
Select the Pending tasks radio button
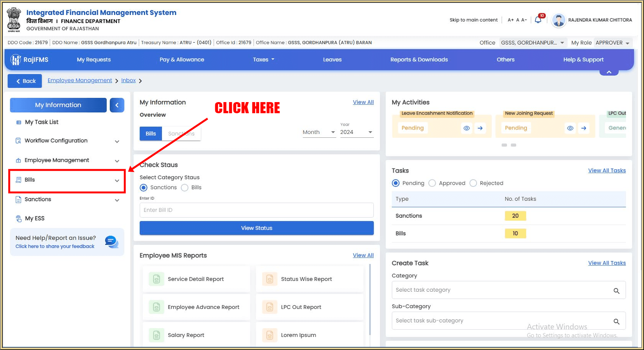[x=396, y=183]
